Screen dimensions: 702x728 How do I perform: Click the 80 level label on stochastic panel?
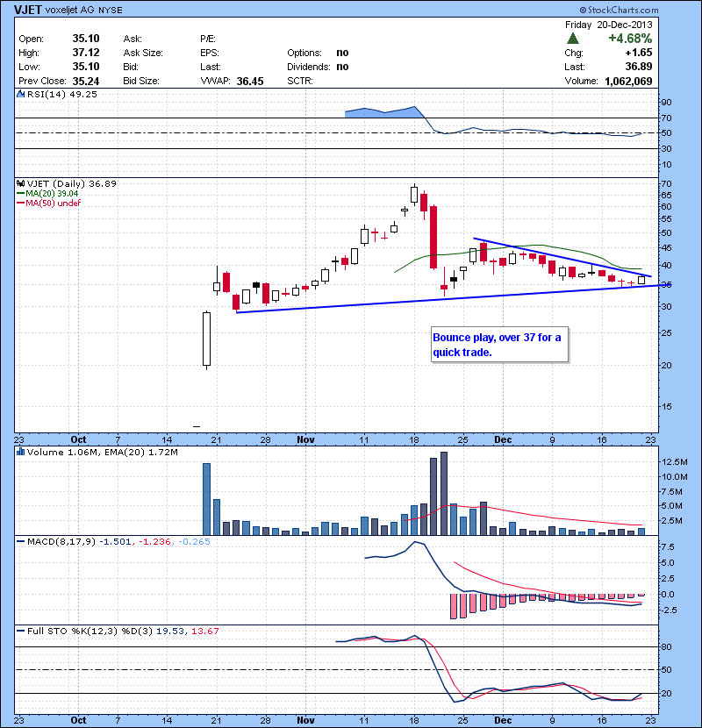coord(666,646)
